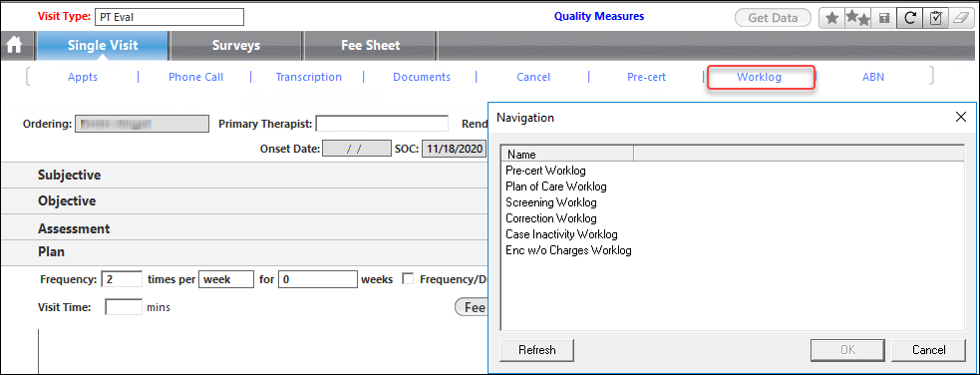Close the Navigation dialog

961,117
